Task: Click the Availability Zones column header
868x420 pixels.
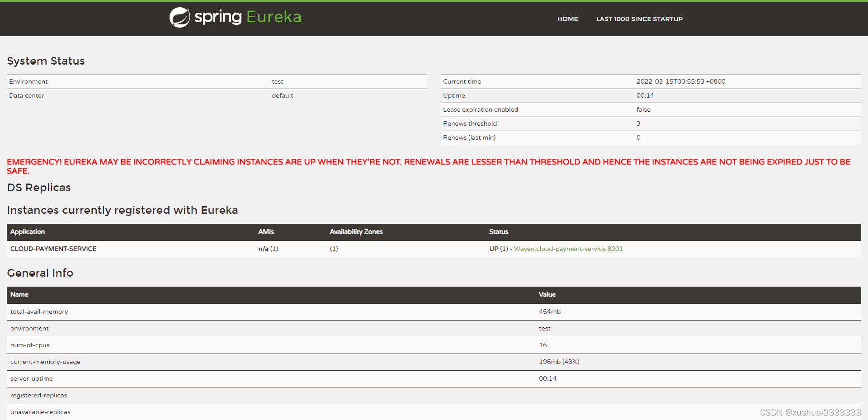Action: click(356, 231)
